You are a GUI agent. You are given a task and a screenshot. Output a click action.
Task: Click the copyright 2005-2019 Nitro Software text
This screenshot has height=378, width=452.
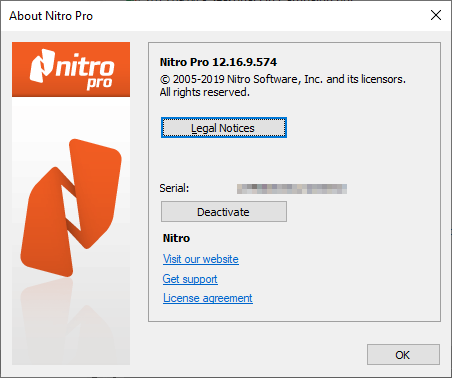coord(283,79)
